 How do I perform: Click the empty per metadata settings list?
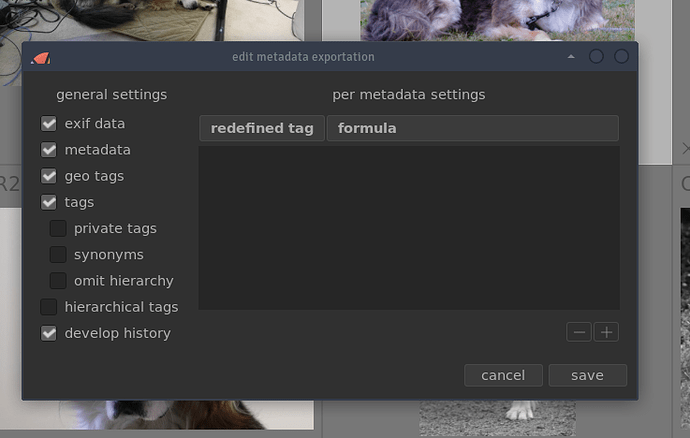tap(408, 227)
